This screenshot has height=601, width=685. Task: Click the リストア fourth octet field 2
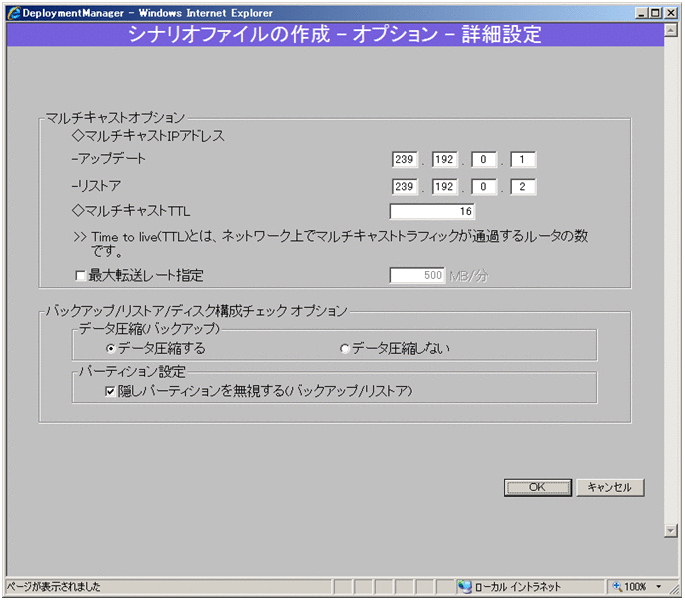point(523,187)
